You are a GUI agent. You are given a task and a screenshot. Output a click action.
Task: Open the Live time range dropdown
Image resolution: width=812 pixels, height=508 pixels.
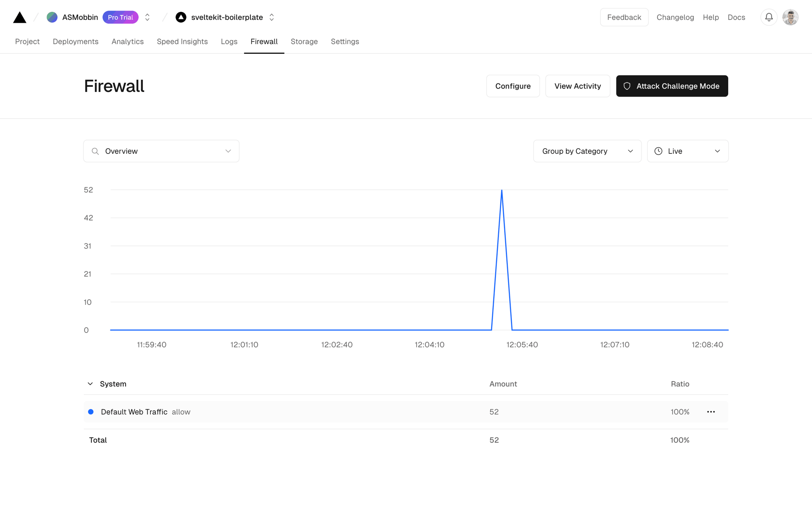coord(688,151)
